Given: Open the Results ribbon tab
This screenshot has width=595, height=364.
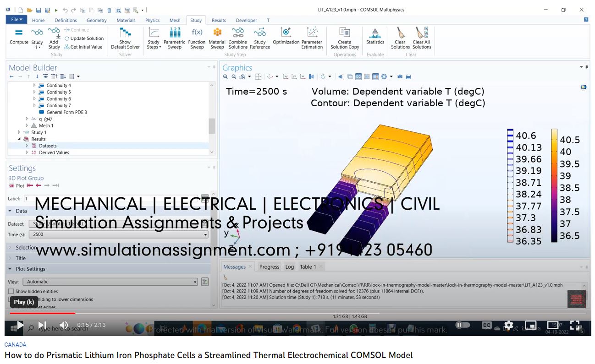Looking at the screenshot, I should coord(218,20).
